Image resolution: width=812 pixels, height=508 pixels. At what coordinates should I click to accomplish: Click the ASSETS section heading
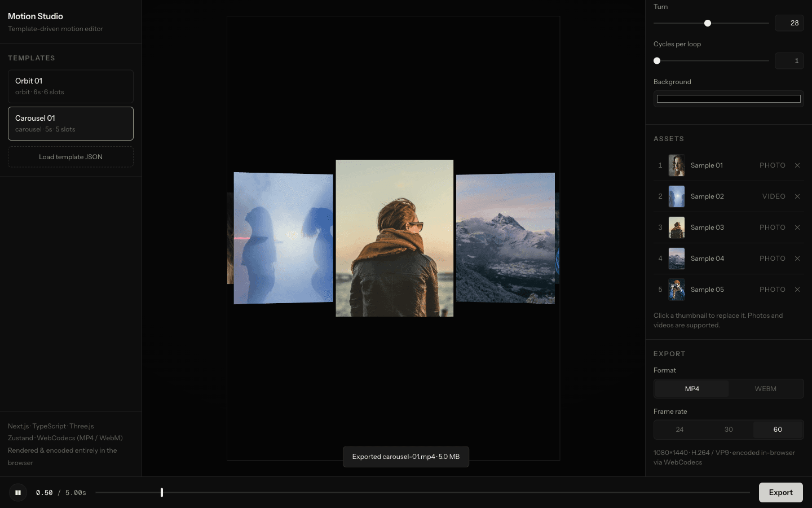[x=669, y=139]
